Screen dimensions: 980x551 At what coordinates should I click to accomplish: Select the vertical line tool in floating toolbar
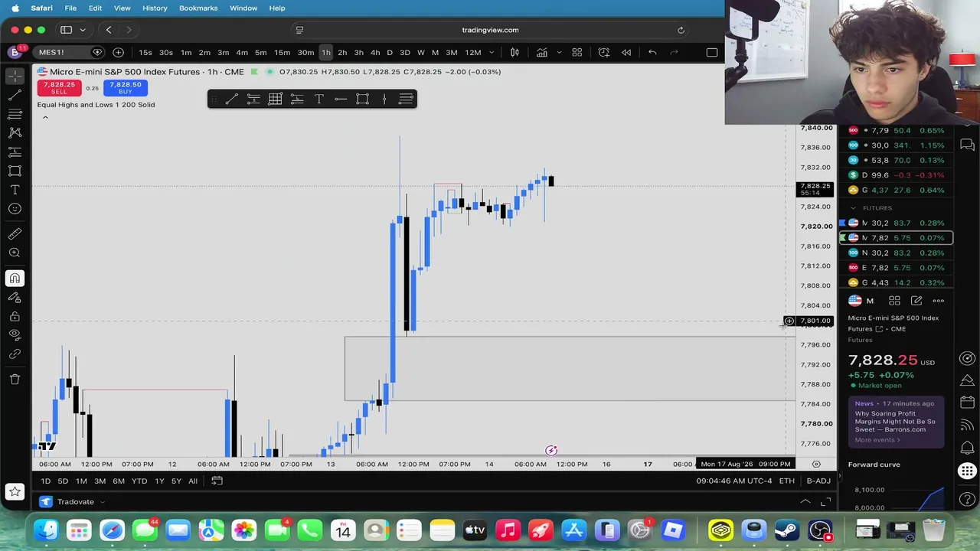[384, 99]
